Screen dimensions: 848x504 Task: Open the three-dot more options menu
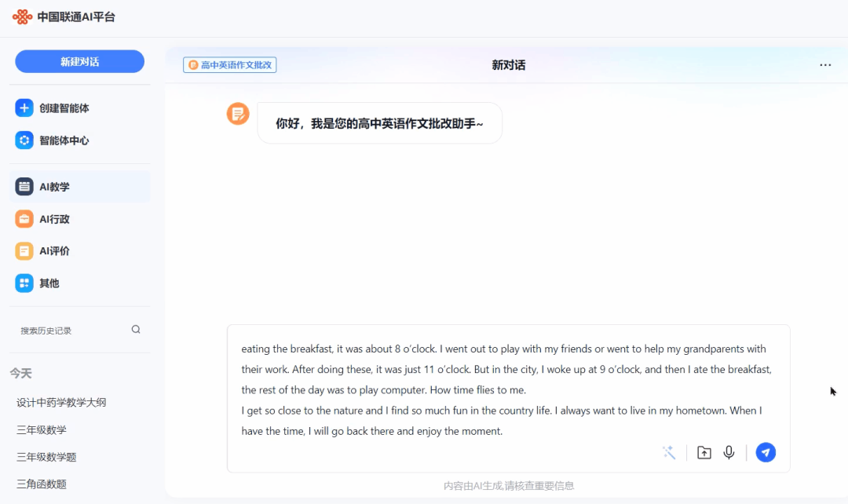click(x=824, y=65)
